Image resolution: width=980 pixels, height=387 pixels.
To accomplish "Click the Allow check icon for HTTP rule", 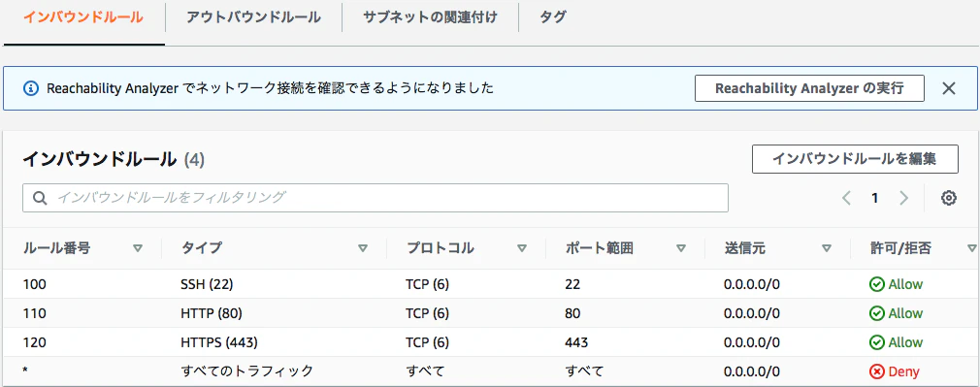I will point(877,313).
